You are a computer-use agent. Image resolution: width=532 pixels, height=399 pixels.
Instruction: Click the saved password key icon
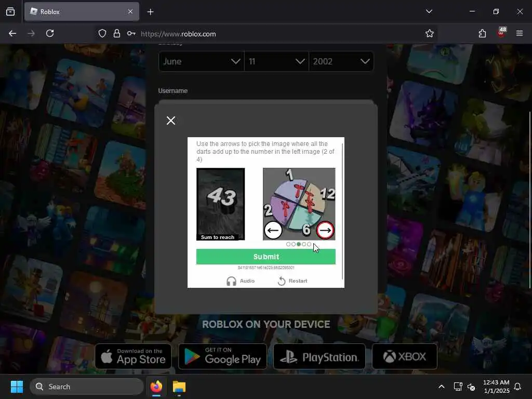pos(131,34)
